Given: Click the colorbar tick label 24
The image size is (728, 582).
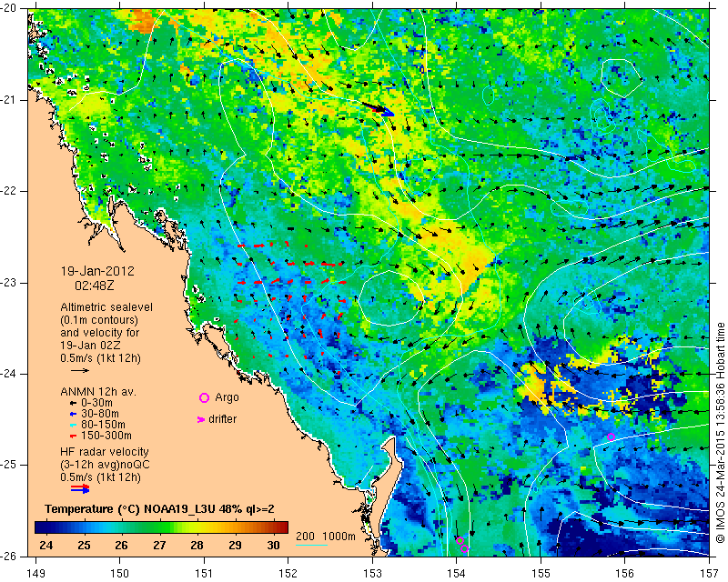Looking at the screenshot, I should pyautogui.click(x=46, y=546).
